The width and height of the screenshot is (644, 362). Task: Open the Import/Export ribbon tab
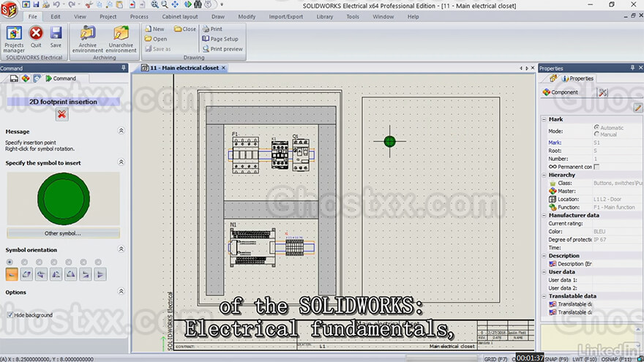[x=286, y=17]
